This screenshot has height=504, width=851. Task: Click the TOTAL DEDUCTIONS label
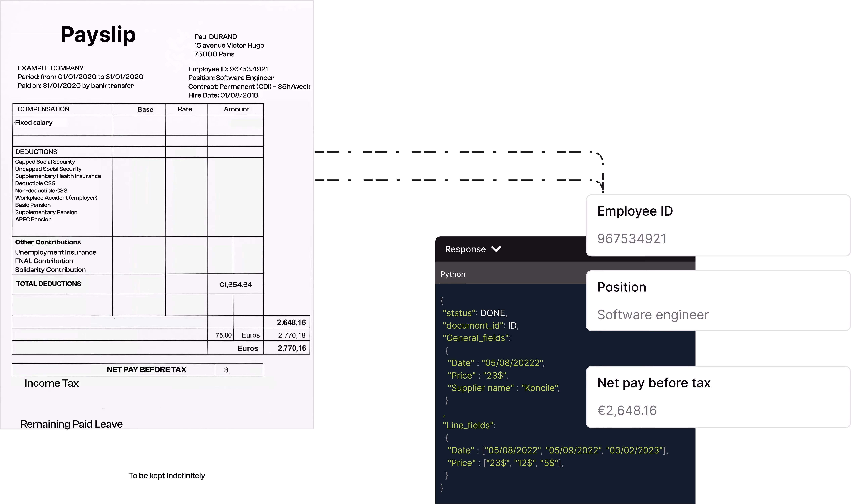click(x=49, y=284)
